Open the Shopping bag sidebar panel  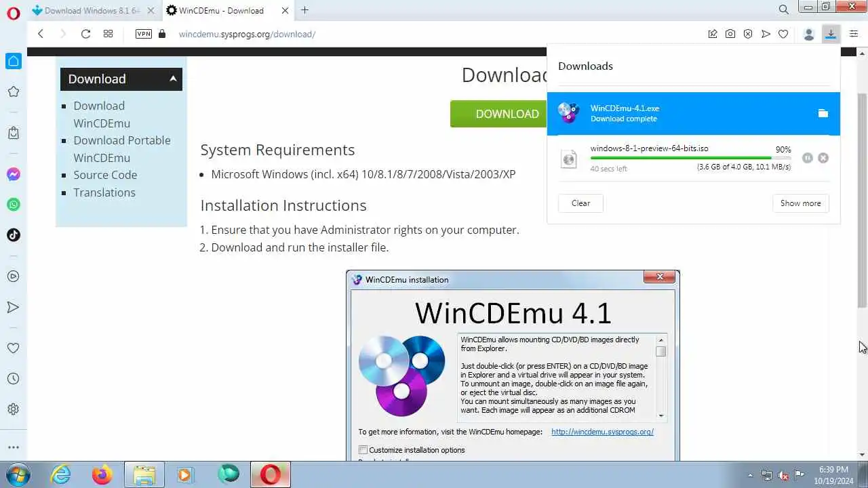[x=13, y=133]
